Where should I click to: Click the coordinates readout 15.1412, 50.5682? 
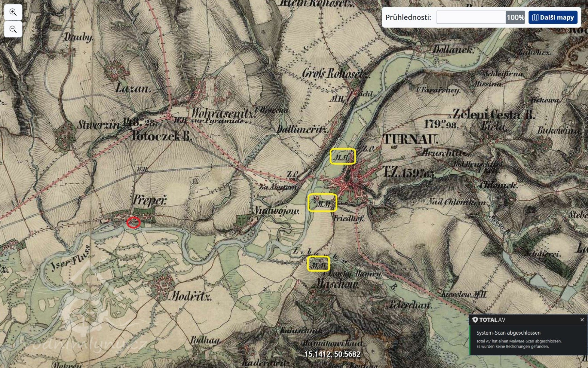point(332,354)
